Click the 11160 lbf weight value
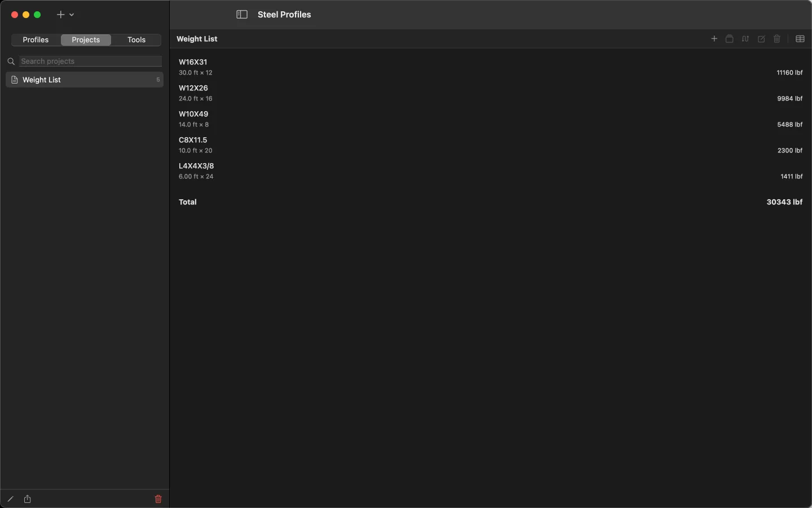This screenshot has height=508, width=812. (789, 73)
